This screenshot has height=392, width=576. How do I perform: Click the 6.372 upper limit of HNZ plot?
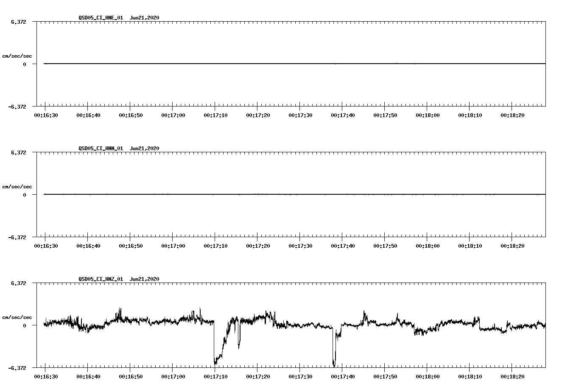click(19, 283)
